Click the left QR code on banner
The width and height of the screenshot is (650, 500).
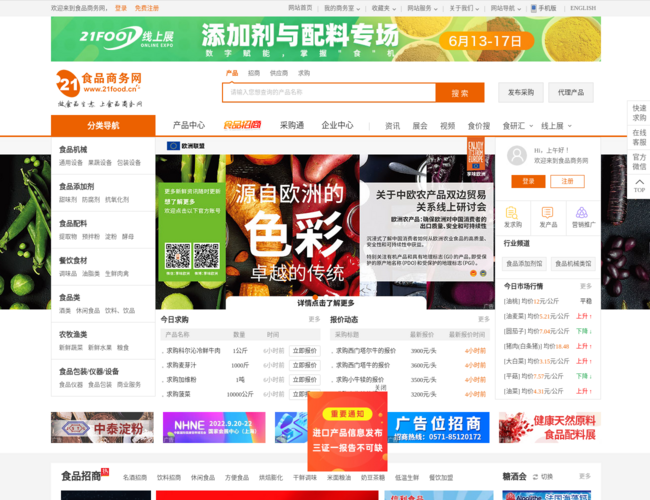click(178, 256)
